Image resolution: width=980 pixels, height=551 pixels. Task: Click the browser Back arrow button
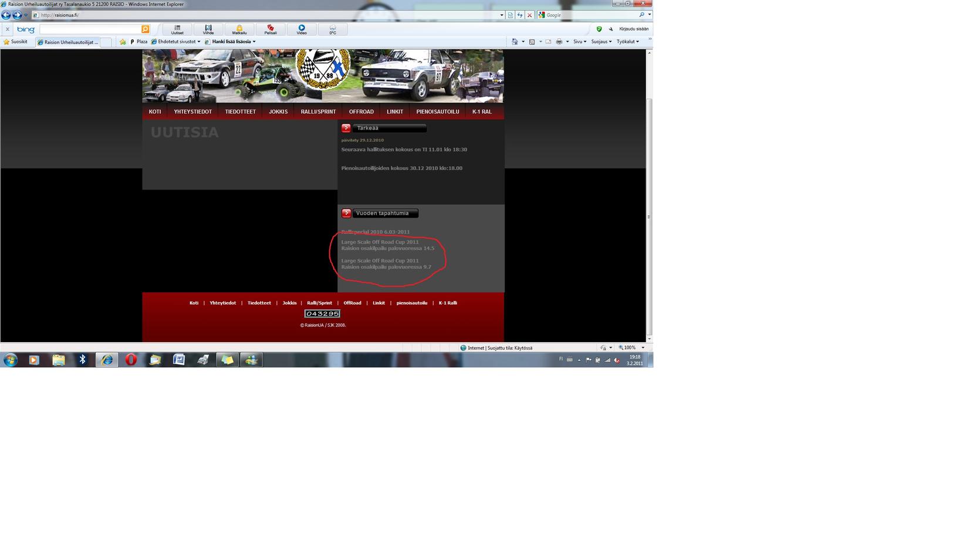pos(6,15)
